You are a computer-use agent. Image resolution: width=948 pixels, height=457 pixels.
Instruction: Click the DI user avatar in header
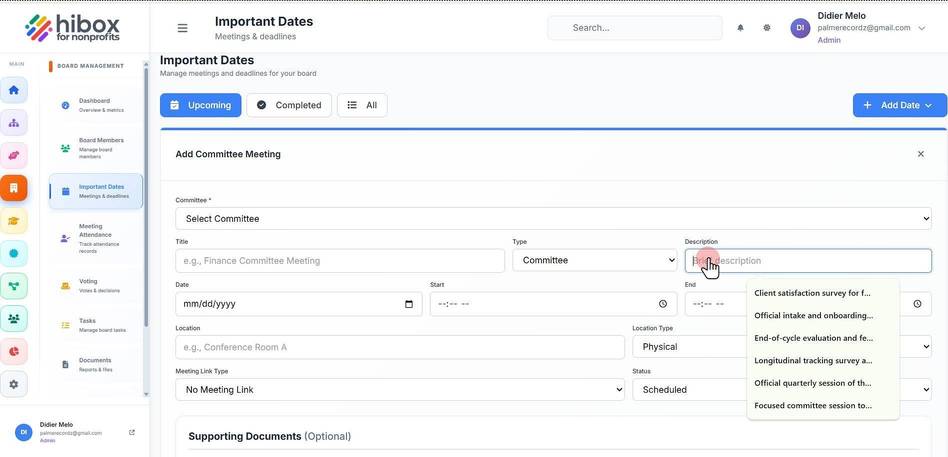tap(800, 28)
